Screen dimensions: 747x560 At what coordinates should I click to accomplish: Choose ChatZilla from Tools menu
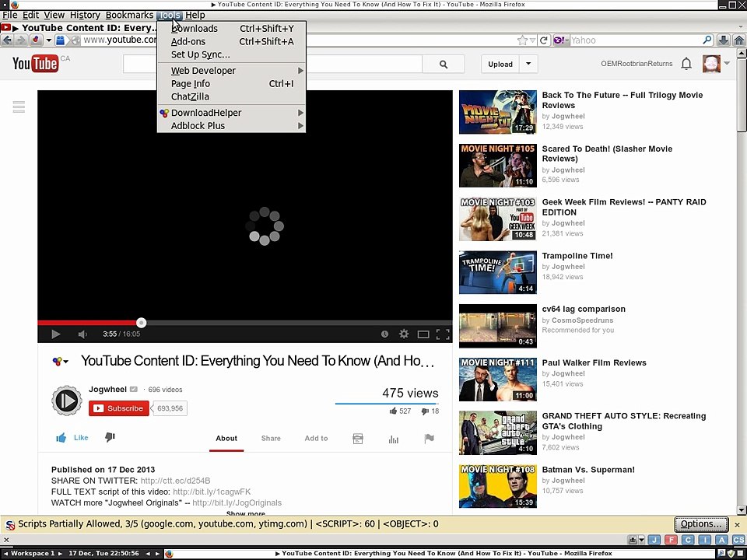(x=232, y=96)
